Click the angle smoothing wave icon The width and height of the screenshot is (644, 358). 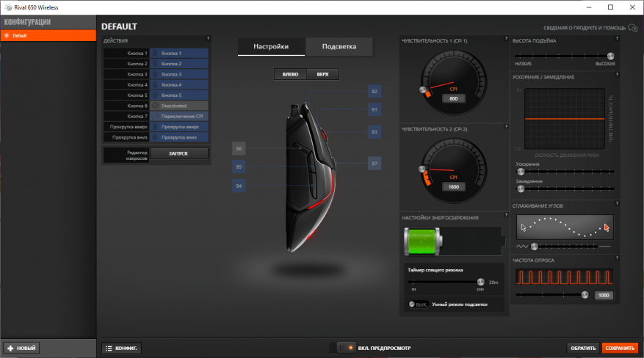(x=522, y=246)
